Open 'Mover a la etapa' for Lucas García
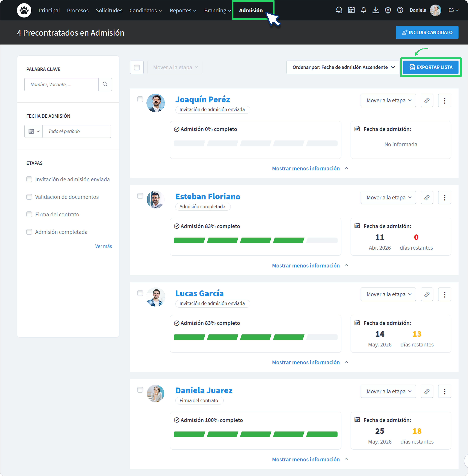The width and height of the screenshot is (468, 476). [x=388, y=294]
